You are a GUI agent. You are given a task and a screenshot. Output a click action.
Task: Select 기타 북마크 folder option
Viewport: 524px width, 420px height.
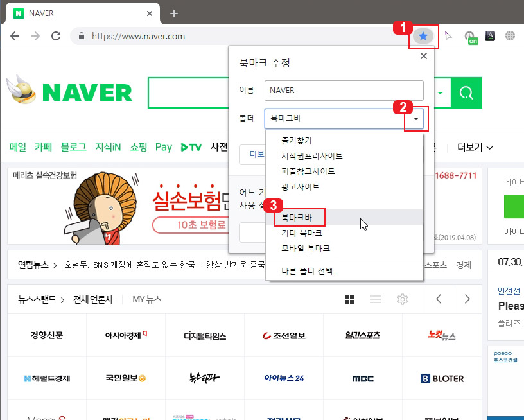click(x=344, y=233)
